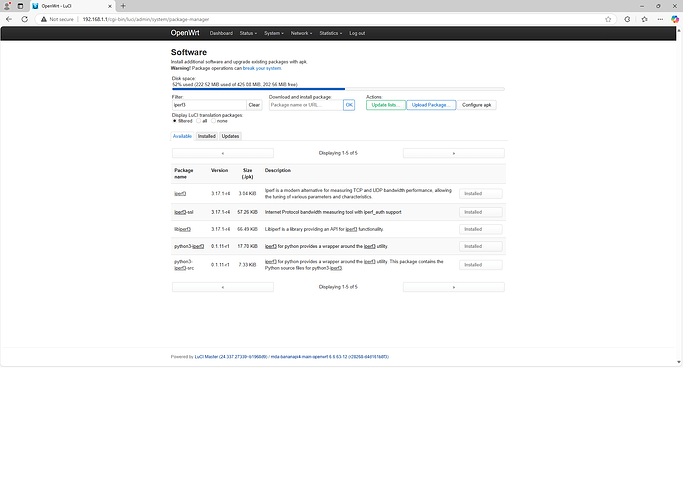This screenshot has height=500, width=683.
Task: Click python3-iperf3-src package name
Action: click(x=184, y=265)
